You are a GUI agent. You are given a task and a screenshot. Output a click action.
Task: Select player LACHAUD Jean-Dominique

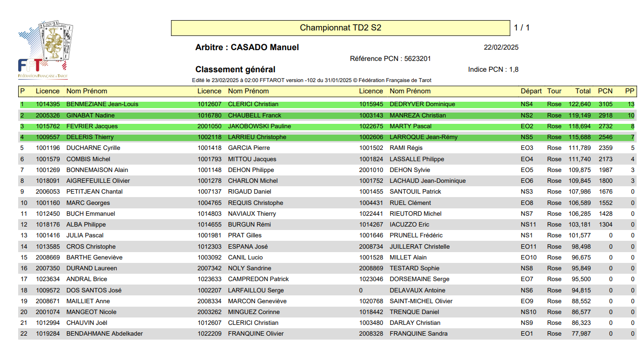(x=428, y=181)
